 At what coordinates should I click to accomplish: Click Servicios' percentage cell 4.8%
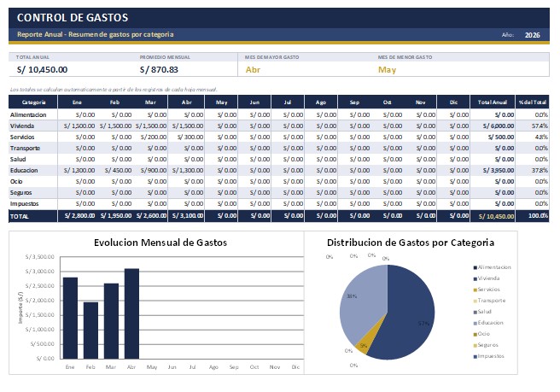click(x=541, y=137)
